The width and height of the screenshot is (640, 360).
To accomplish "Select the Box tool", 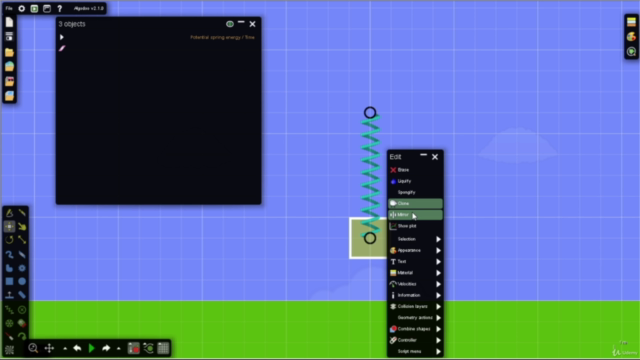I will [9, 281].
